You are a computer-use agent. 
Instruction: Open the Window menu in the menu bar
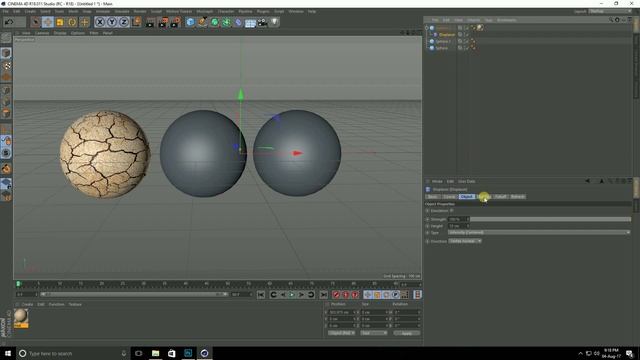coord(296,11)
